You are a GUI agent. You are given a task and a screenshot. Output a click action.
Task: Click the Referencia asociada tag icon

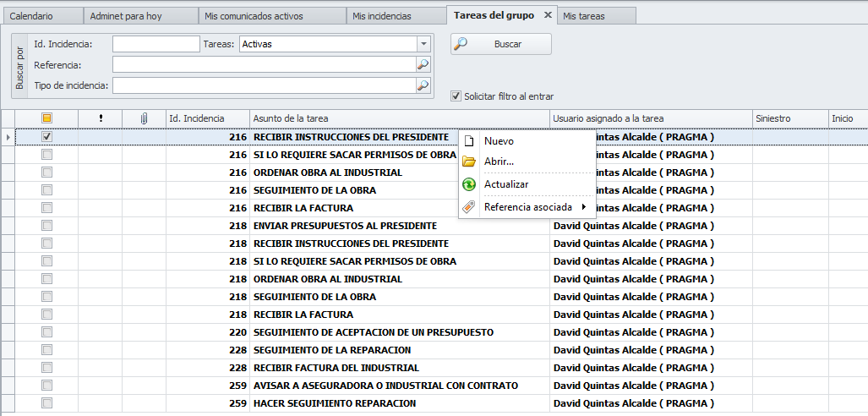[469, 207]
